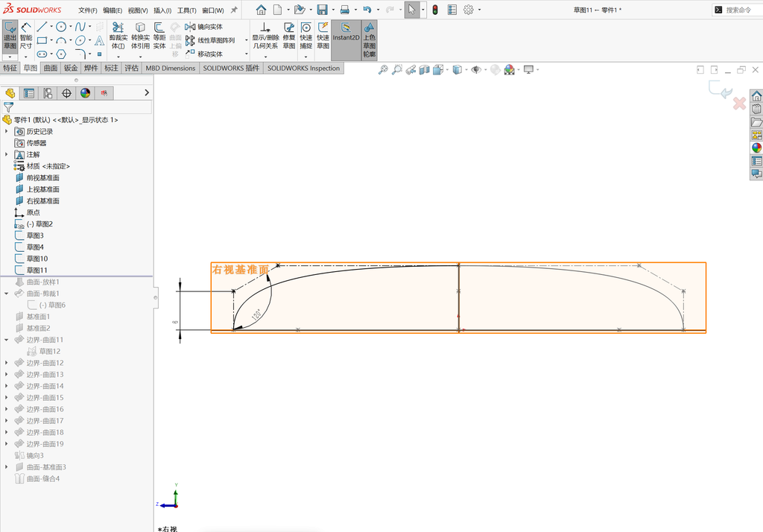
Task: Toggle Shaded Sketch Contours (上色草图轮廓)
Action: (370, 39)
